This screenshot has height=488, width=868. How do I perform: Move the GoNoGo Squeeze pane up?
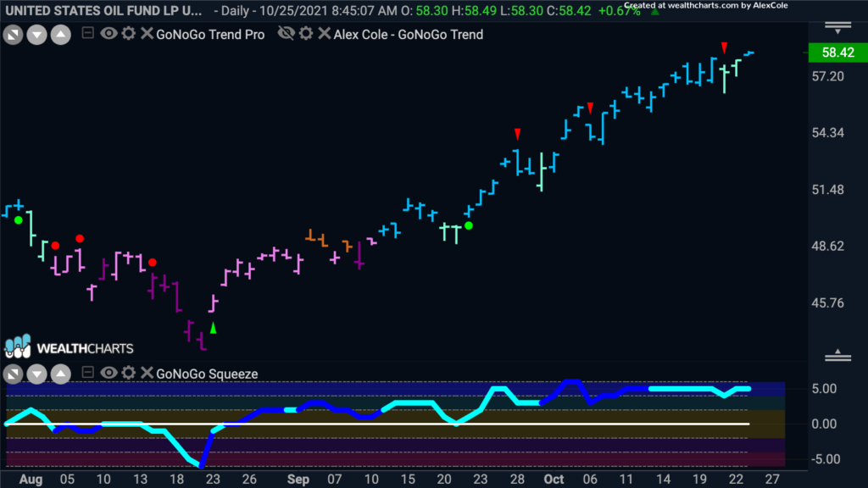(x=61, y=374)
